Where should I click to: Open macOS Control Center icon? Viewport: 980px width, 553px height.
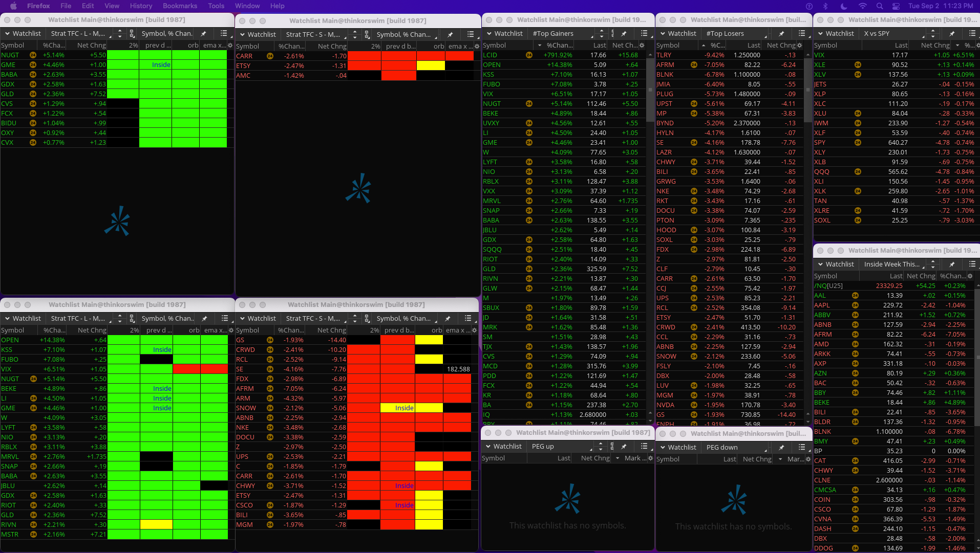click(x=896, y=6)
